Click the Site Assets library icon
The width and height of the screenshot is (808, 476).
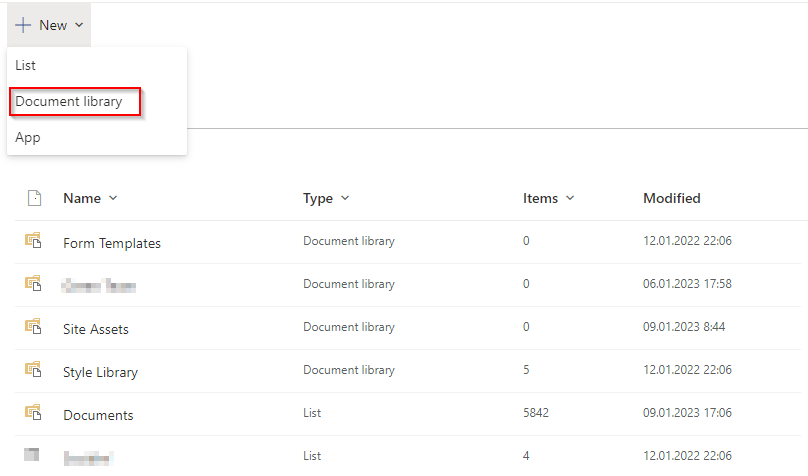(33, 327)
